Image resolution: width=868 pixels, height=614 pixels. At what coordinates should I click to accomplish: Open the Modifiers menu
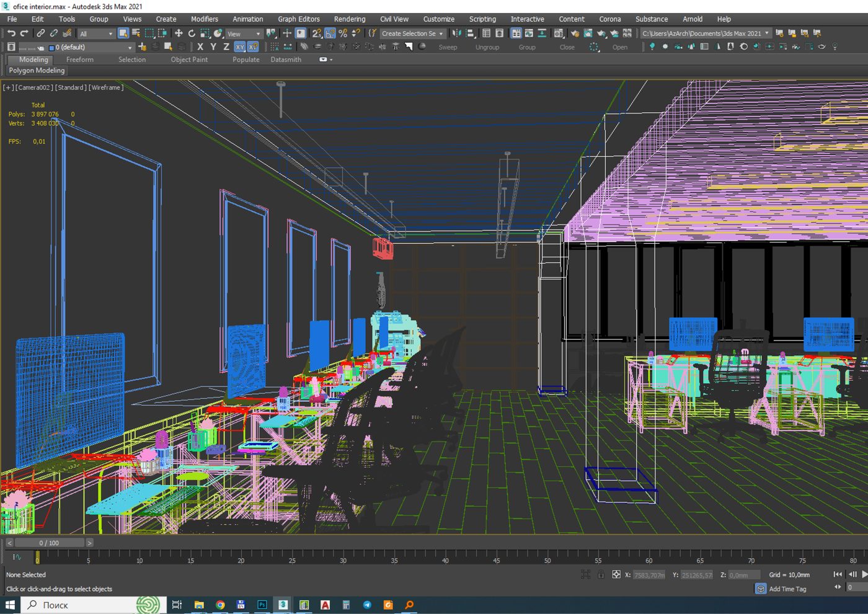tap(205, 19)
